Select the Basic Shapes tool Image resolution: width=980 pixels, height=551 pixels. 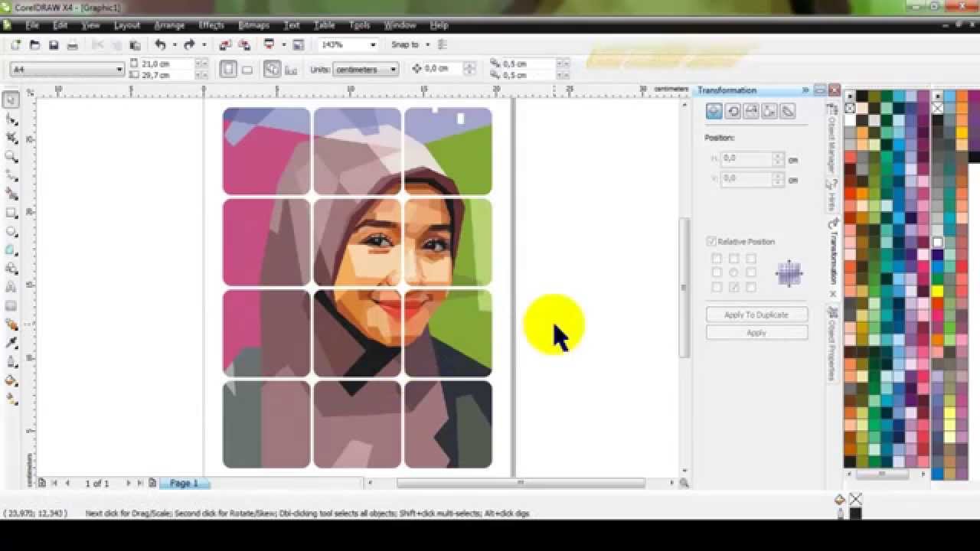[11, 269]
